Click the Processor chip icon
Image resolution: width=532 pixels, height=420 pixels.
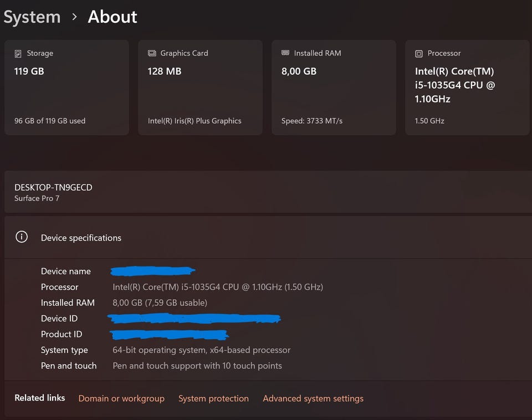(419, 54)
